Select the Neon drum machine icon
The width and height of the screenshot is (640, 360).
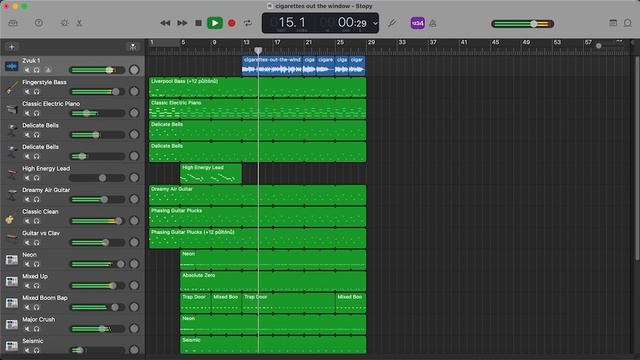pyautogui.click(x=11, y=260)
